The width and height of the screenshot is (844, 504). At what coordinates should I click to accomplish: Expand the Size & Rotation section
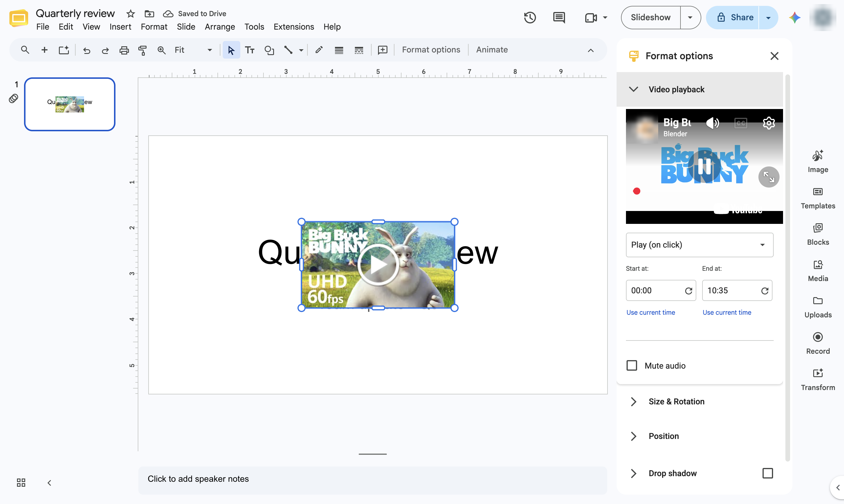point(700,401)
